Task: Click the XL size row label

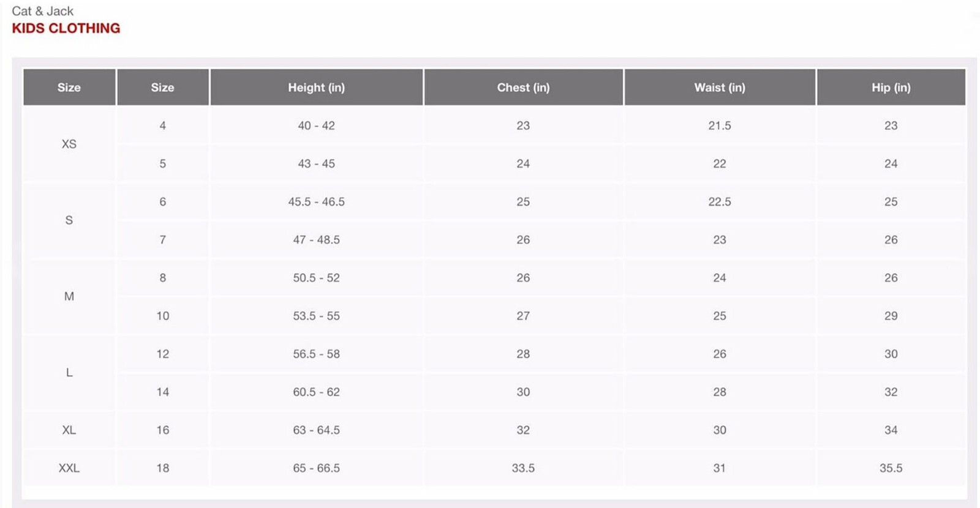Action: click(69, 430)
